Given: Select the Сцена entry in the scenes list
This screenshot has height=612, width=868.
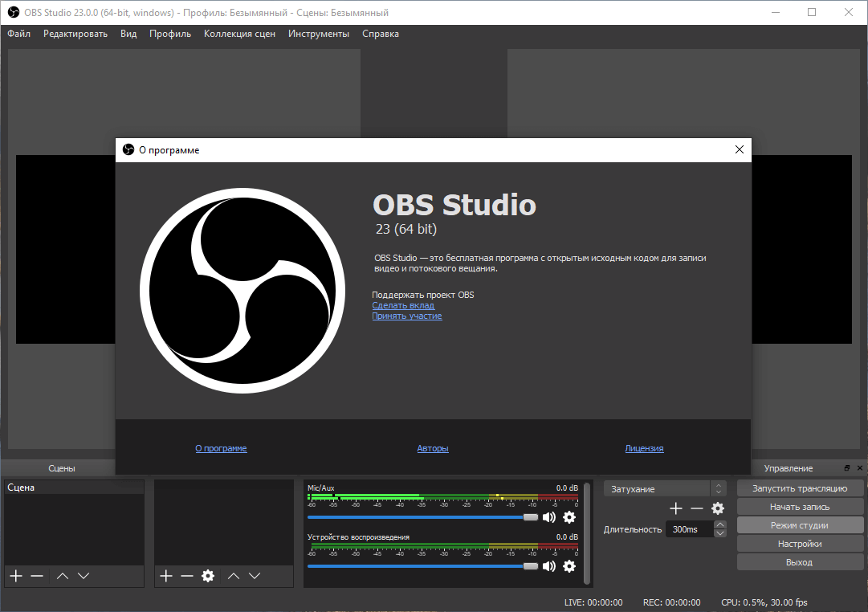Looking at the screenshot, I should (x=72, y=487).
